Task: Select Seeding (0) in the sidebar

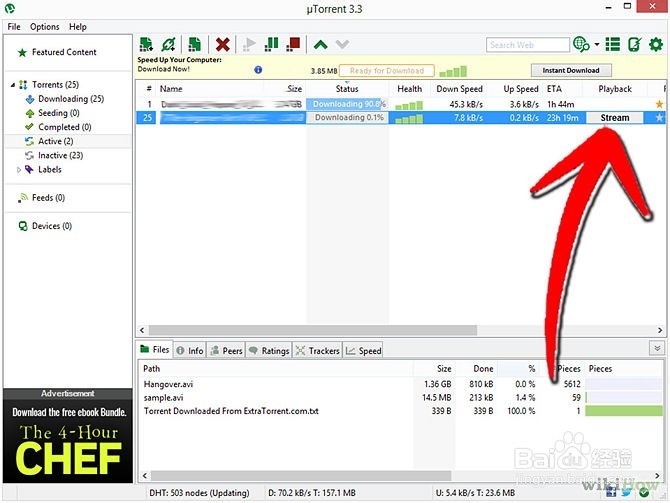Action: [59, 113]
